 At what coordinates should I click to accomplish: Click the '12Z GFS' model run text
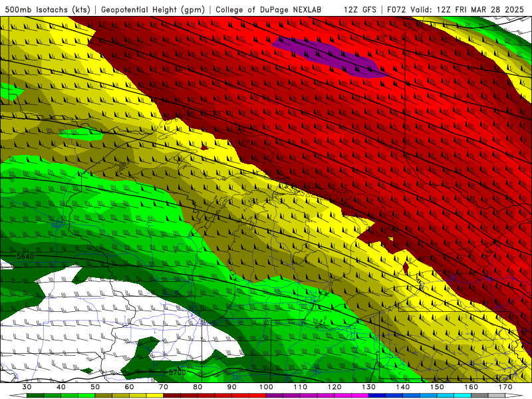[x=360, y=9]
